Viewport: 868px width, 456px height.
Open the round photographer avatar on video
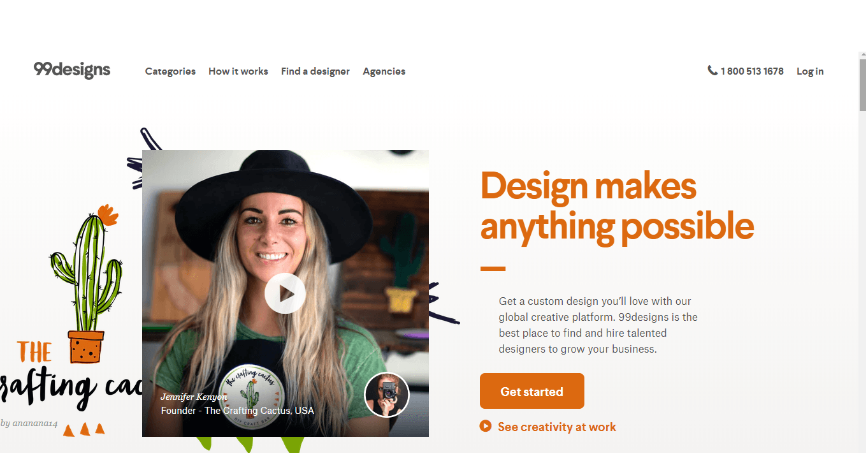(x=387, y=395)
